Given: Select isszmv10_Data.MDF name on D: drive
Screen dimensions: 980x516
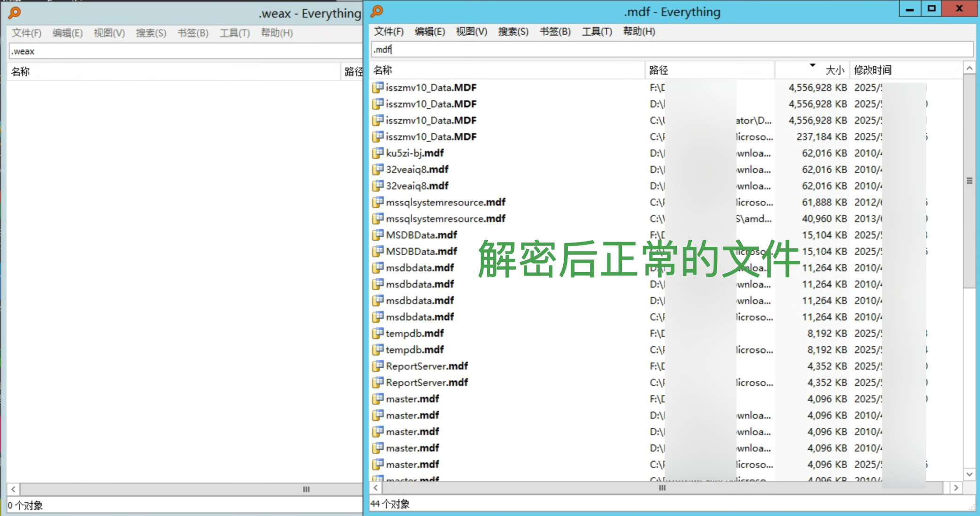Looking at the screenshot, I should [431, 104].
